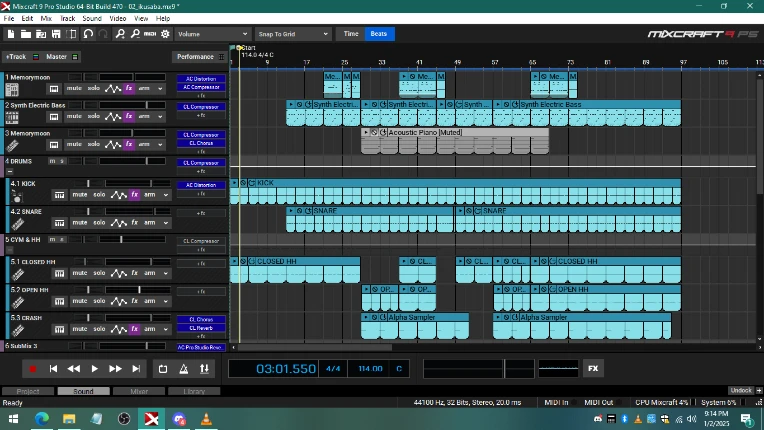Switch to the Library tab
Image resolution: width=764 pixels, height=430 pixels.
tap(194, 391)
